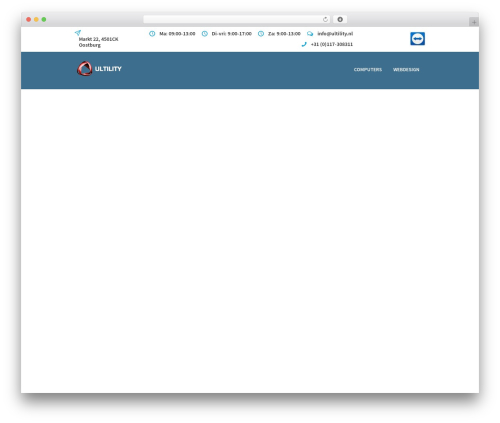Click the info@ultility.nl email link
This screenshot has height=423, width=500.
(x=335, y=34)
